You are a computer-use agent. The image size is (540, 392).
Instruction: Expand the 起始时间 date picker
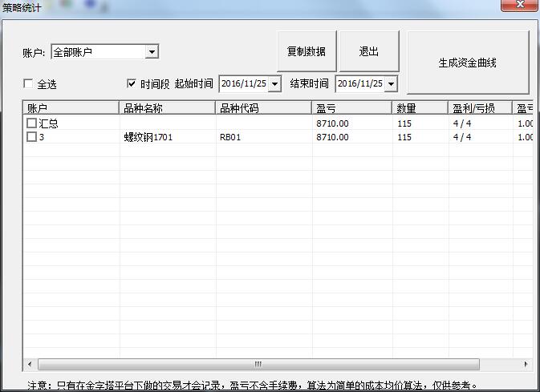tap(275, 83)
